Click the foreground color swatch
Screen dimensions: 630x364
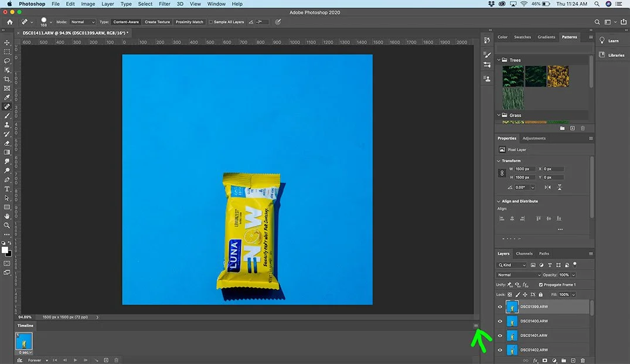pyautogui.click(x=5, y=250)
